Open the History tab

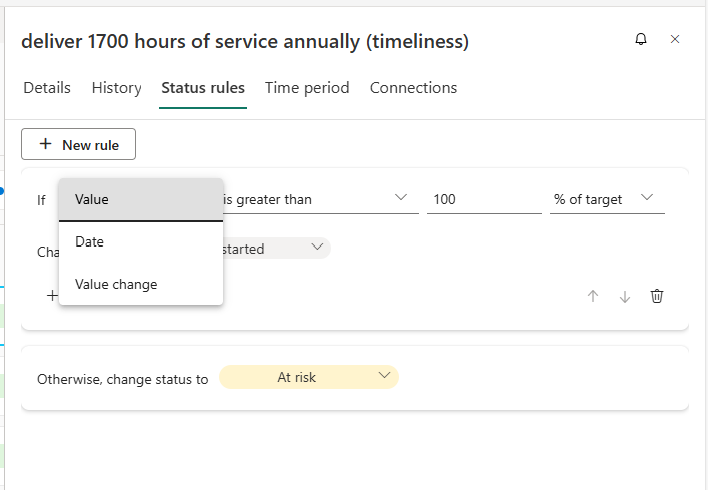[x=116, y=88]
